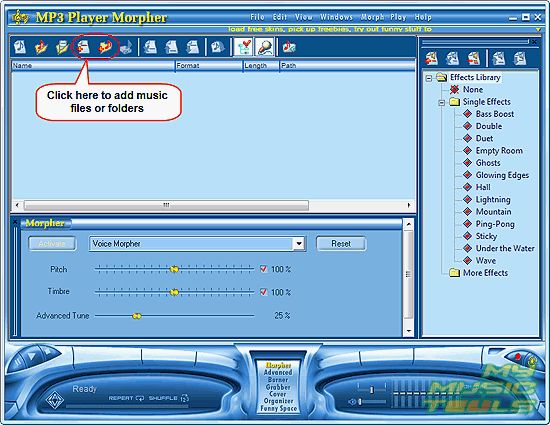
Task: Click the volume speaker icon
Action: (352, 402)
